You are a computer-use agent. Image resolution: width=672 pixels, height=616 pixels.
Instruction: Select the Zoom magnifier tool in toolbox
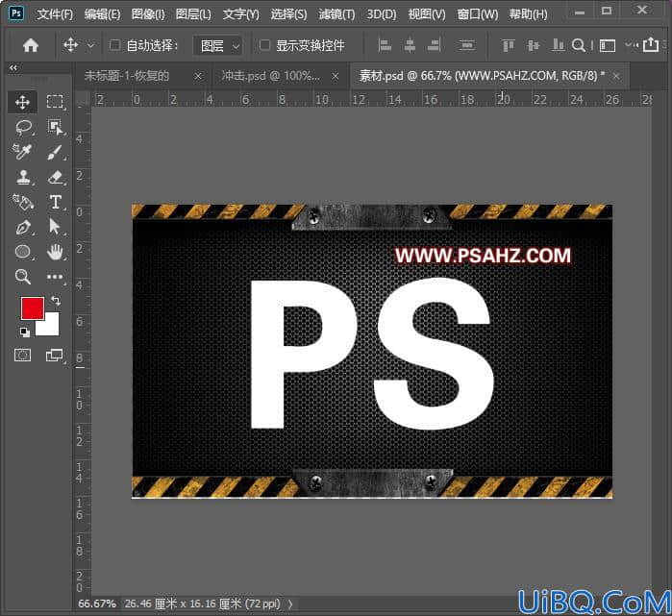point(23,277)
